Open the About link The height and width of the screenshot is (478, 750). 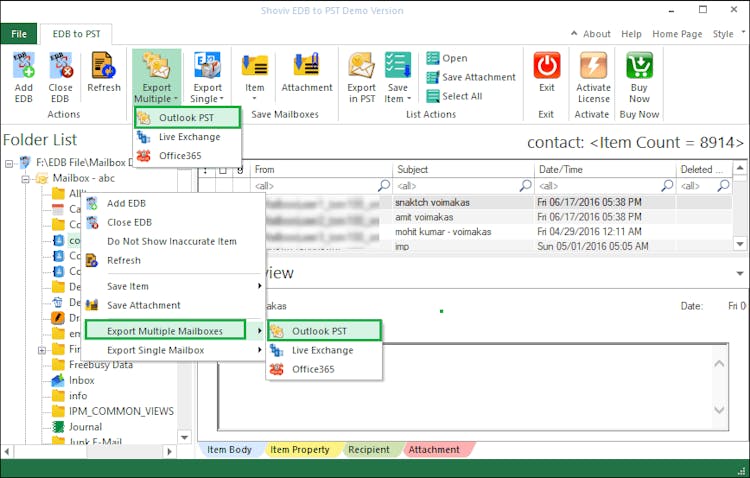[596, 34]
